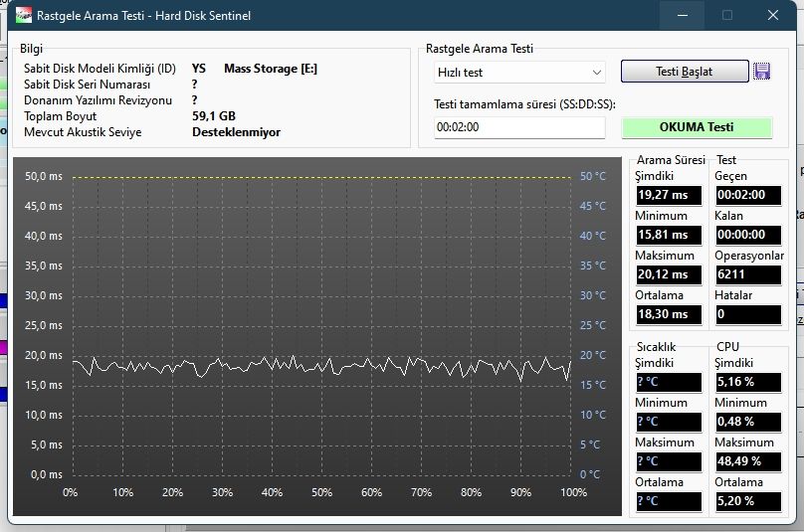
Task: Click the Sabit Disk Seri Numarası label
Action: 87,85
